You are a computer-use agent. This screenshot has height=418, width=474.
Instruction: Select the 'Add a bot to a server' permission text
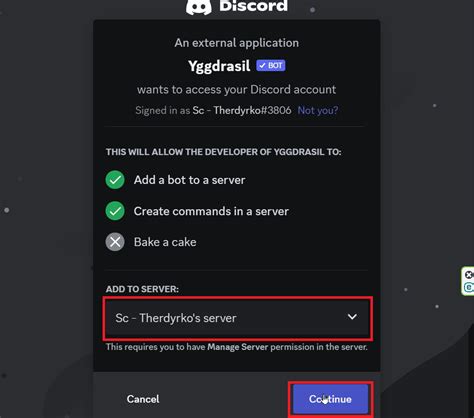click(x=189, y=180)
